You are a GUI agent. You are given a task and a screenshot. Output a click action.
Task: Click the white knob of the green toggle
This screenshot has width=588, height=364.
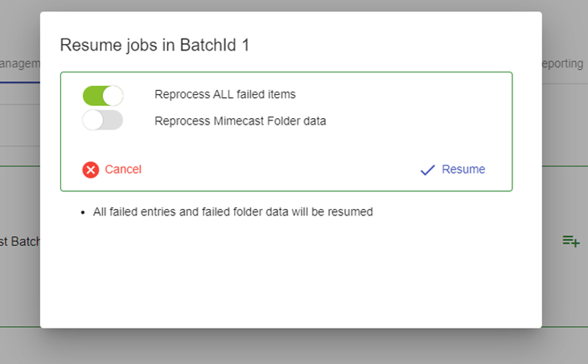[x=113, y=96]
